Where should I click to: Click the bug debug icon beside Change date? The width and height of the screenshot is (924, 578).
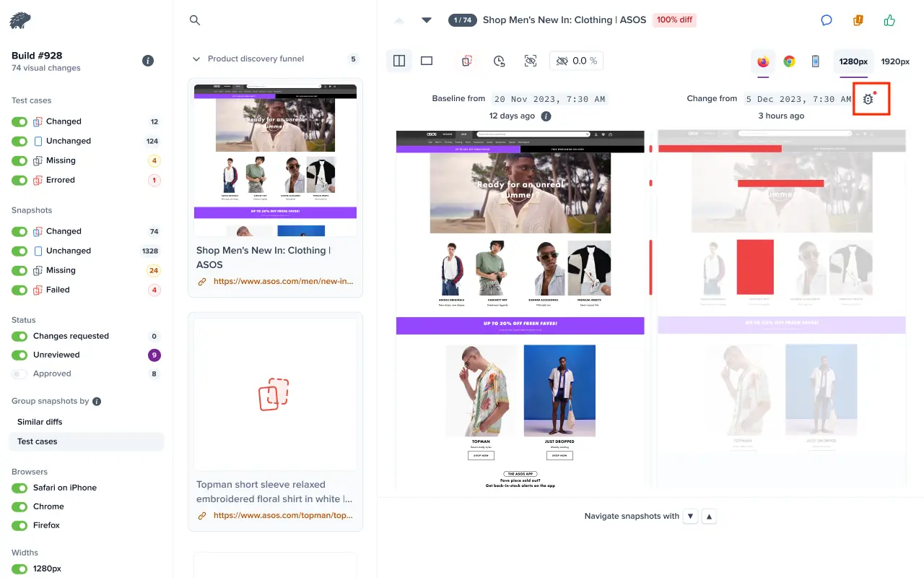point(868,100)
